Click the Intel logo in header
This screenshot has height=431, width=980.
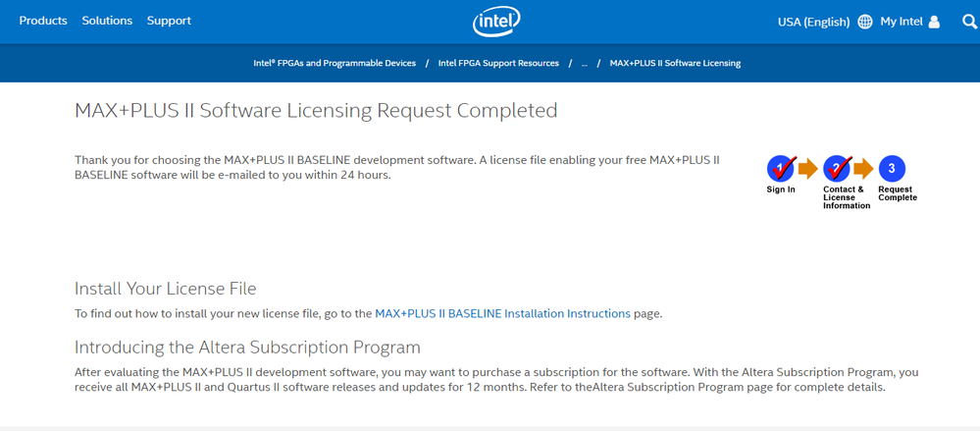coord(497,22)
